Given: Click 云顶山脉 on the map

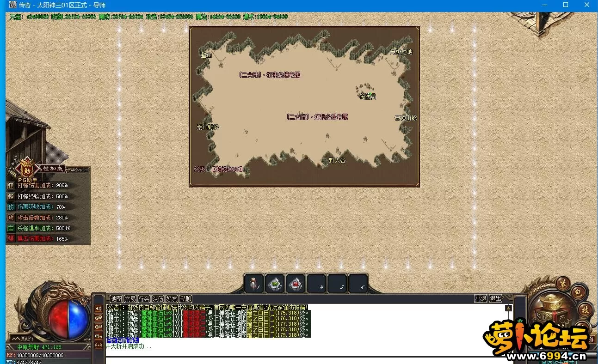Looking at the screenshot, I should (x=406, y=118).
